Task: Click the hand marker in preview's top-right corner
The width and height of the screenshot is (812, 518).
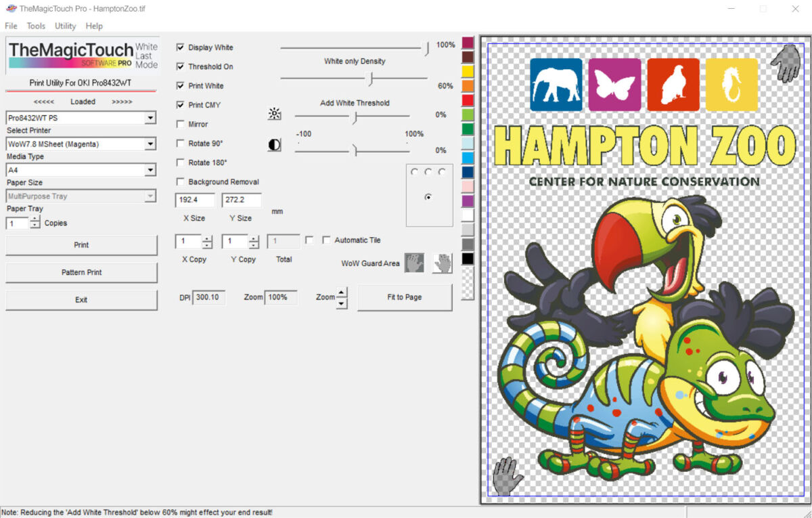Action: 786,63
